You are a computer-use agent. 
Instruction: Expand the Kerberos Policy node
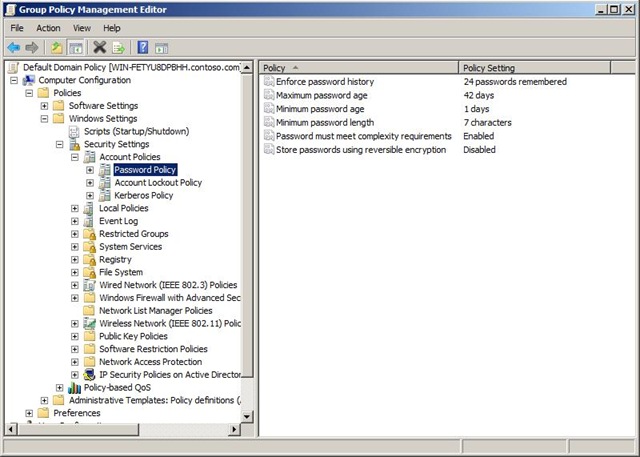(x=90, y=195)
